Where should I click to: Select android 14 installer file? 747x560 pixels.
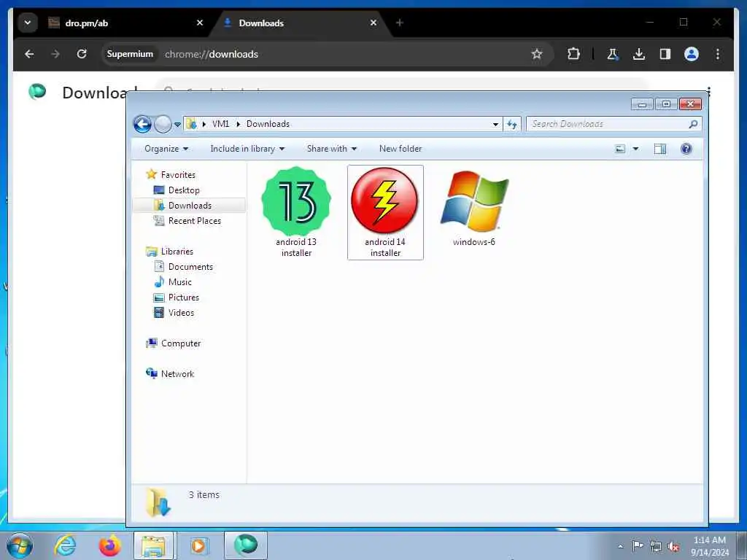coord(385,212)
